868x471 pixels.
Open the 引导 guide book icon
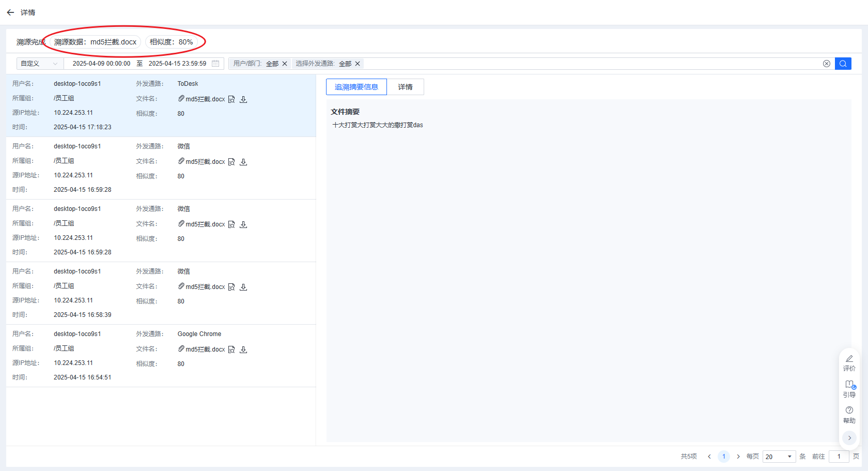[849, 385]
